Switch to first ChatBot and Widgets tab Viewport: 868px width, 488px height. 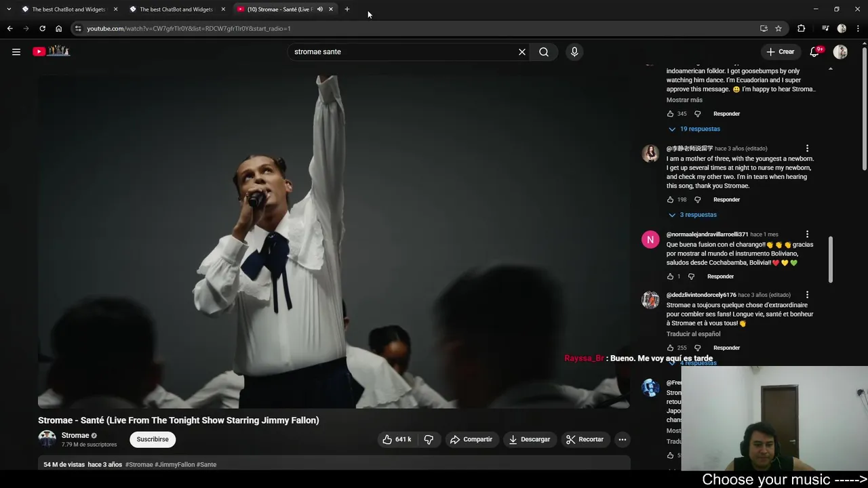click(68, 9)
